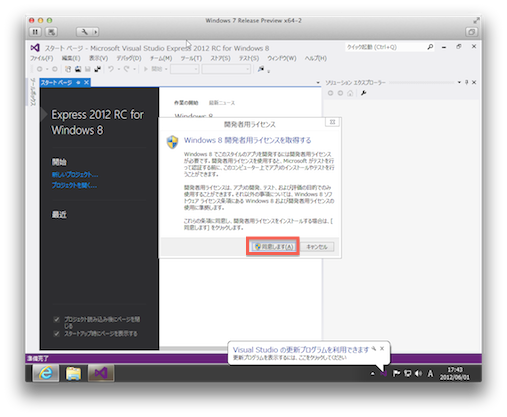
Task: Open the 開始 debug target dropdown arrow
Action: (166, 69)
